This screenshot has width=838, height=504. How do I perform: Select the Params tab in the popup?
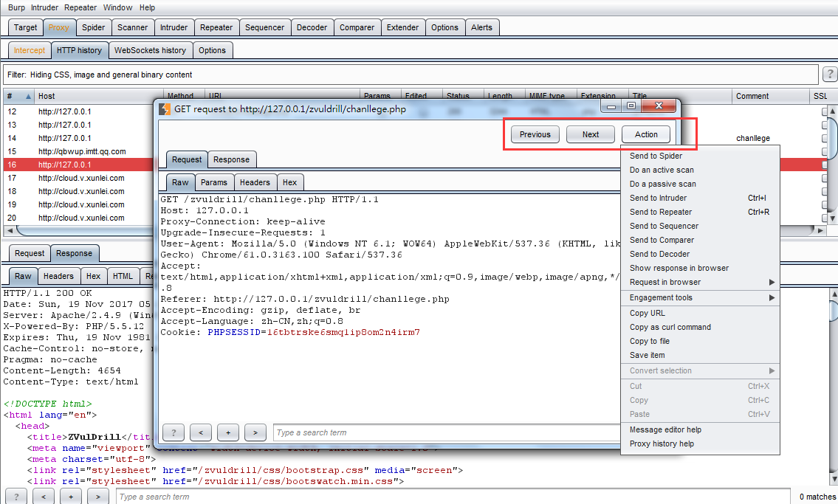click(x=214, y=182)
